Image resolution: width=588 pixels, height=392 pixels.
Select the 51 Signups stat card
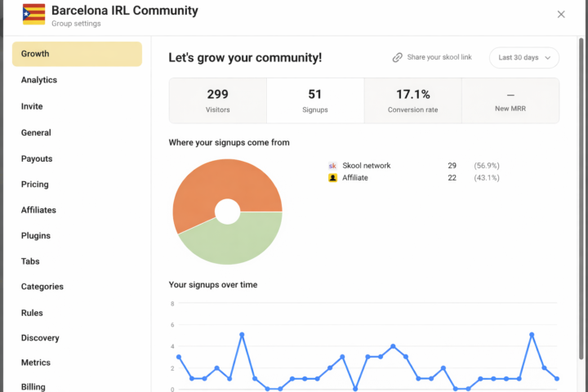(315, 100)
